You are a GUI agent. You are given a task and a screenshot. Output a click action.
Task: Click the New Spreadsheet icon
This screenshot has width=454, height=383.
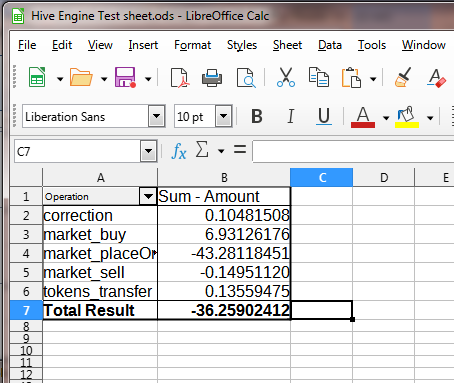pyautogui.click(x=37, y=77)
